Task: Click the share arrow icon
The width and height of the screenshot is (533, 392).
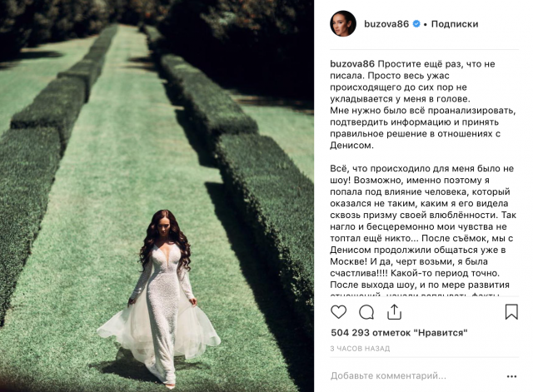Action: pyautogui.click(x=394, y=312)
